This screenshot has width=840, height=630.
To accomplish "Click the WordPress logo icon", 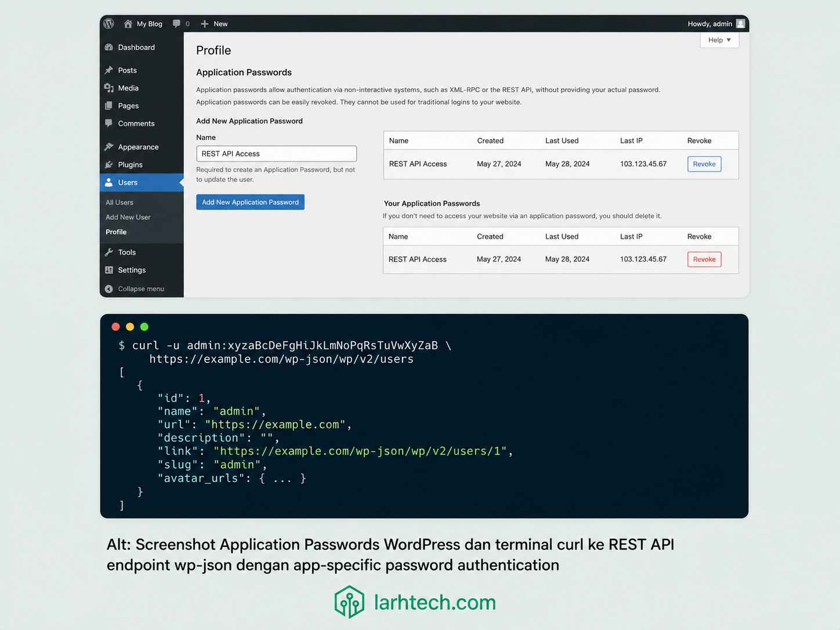I will 108,24.
